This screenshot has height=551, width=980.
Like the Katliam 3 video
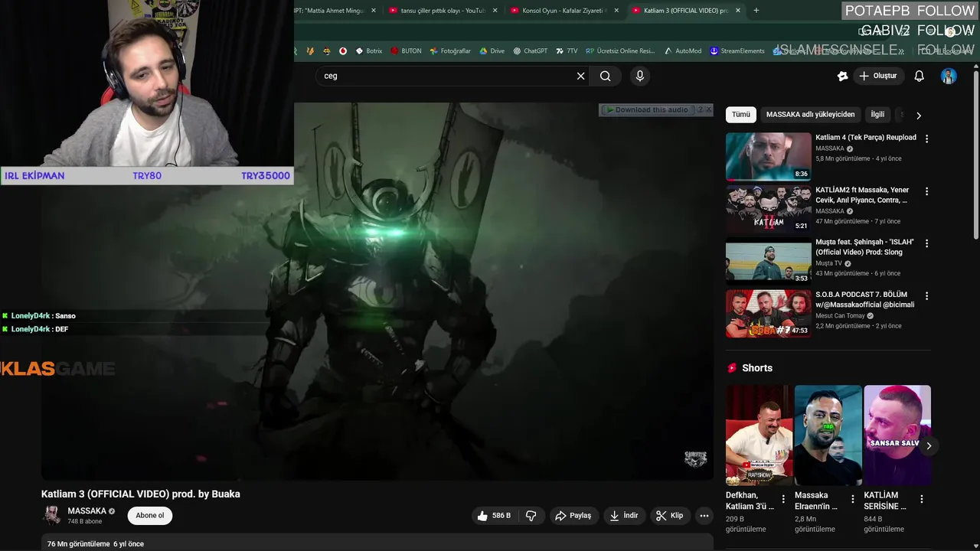[x=494, y=516]
